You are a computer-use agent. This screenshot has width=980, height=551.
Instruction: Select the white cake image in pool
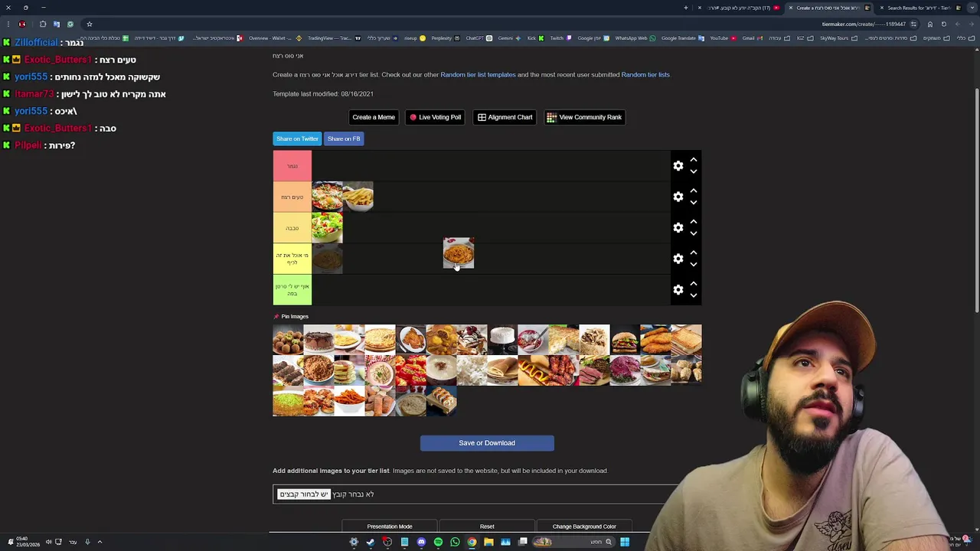(502, 340)
